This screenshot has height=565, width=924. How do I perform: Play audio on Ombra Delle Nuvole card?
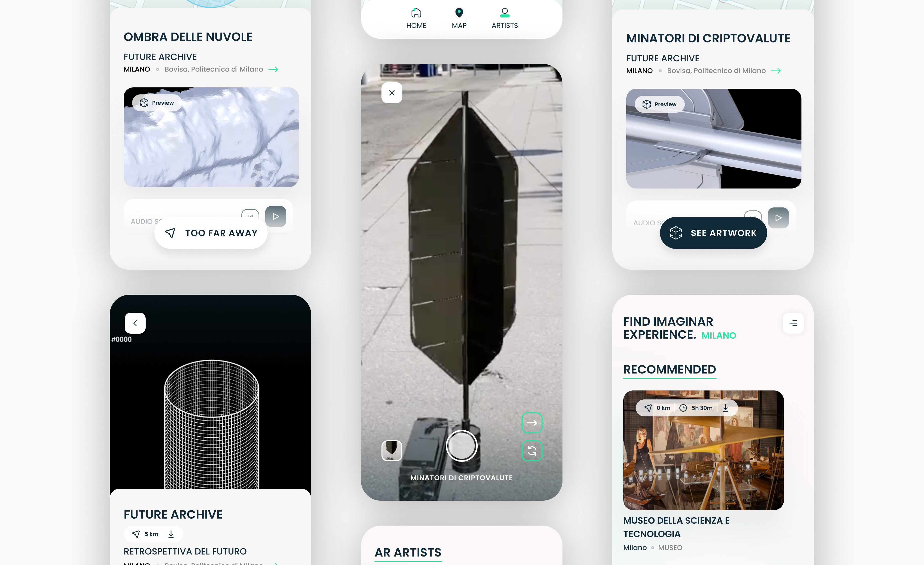[276, 216]
